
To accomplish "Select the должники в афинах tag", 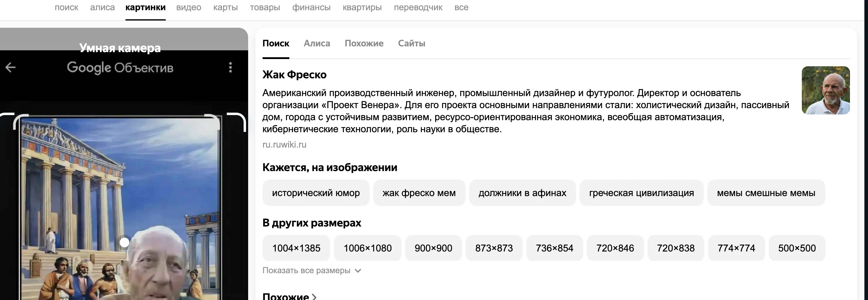I will coord(522,193).
